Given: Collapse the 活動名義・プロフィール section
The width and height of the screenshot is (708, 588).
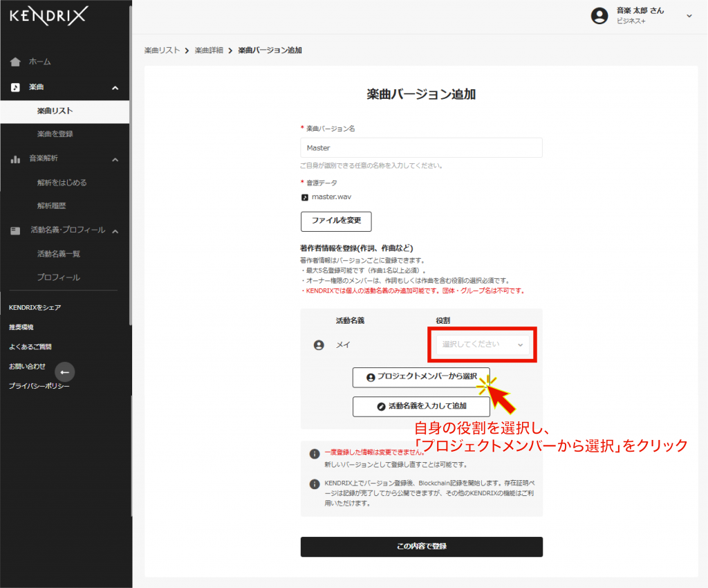Looking at the screenshot, I should pyautogui.click(x=115, y=230).
